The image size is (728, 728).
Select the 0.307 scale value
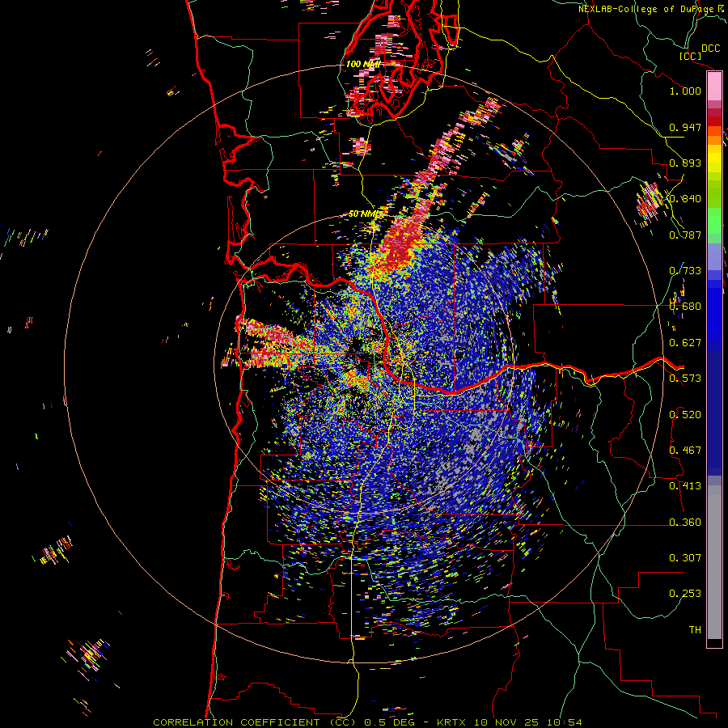coord(685,558)
